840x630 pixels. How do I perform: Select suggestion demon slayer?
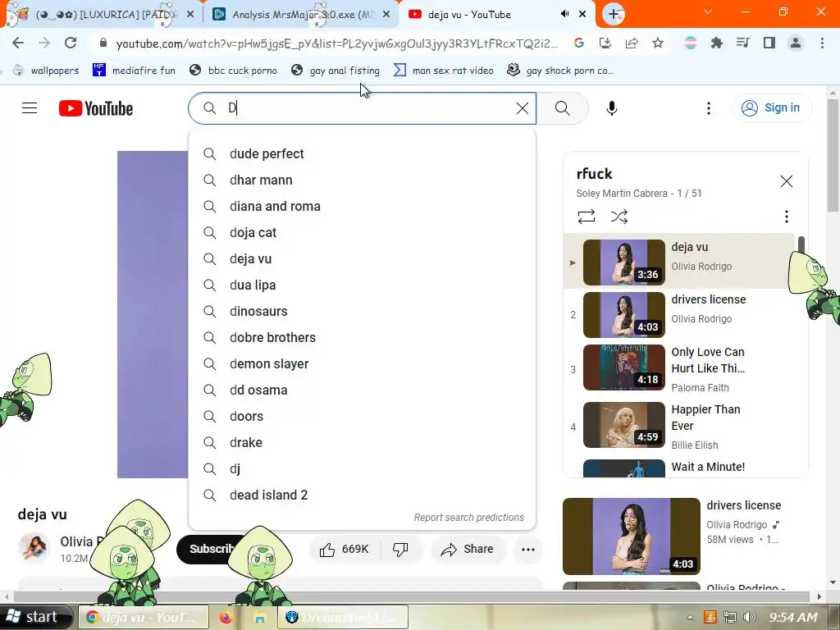(362, 363)
